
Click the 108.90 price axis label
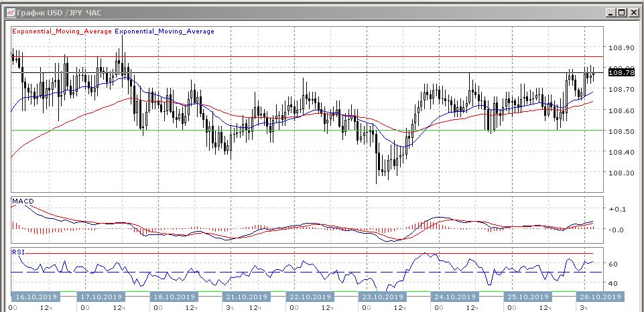point(621,48)
